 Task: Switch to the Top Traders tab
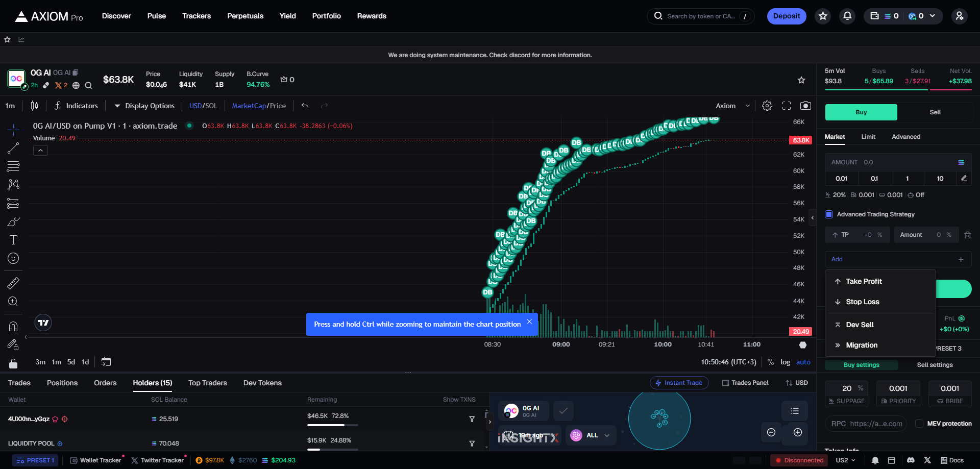tap(208, 383)
